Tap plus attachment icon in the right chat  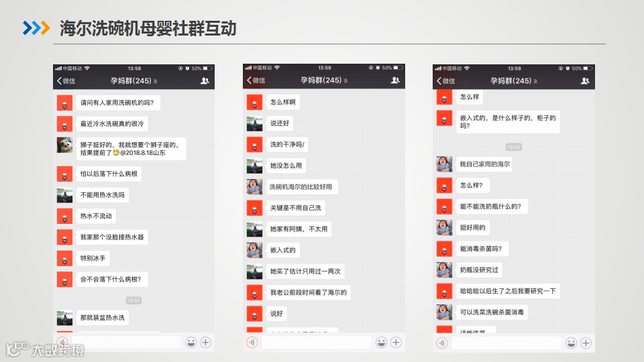(586, 343)
